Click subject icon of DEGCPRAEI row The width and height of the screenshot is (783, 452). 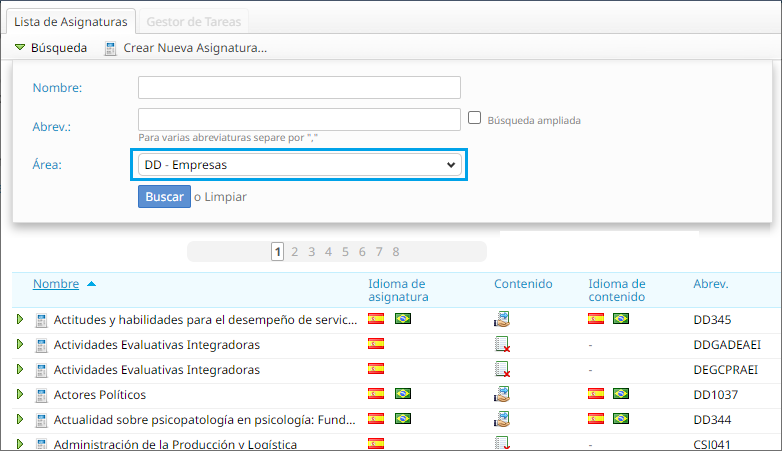tap(41, 370)
